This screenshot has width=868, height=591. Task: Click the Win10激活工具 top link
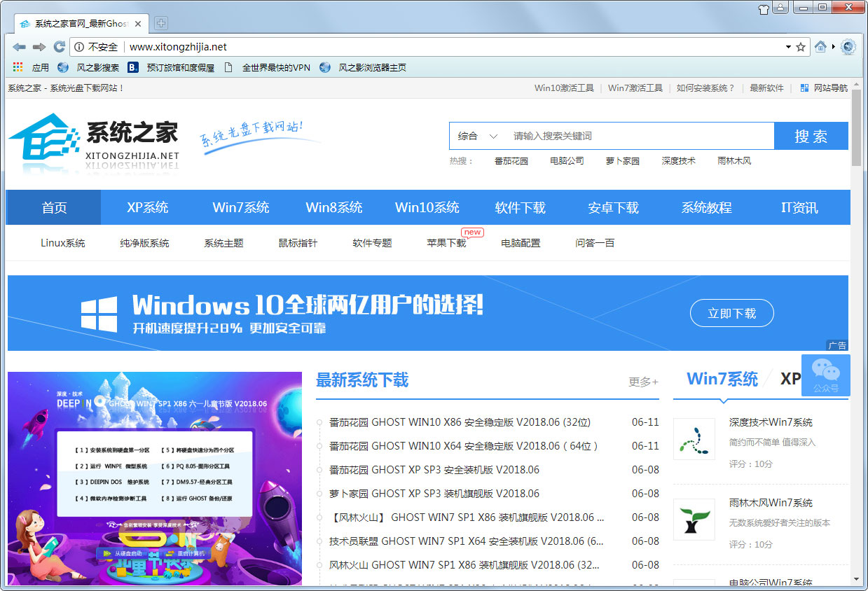point(564,88)
